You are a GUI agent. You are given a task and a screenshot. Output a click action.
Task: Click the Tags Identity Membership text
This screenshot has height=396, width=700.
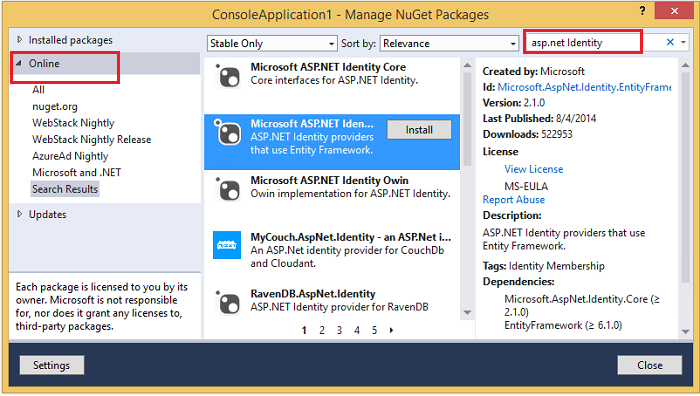pos(543,266)
